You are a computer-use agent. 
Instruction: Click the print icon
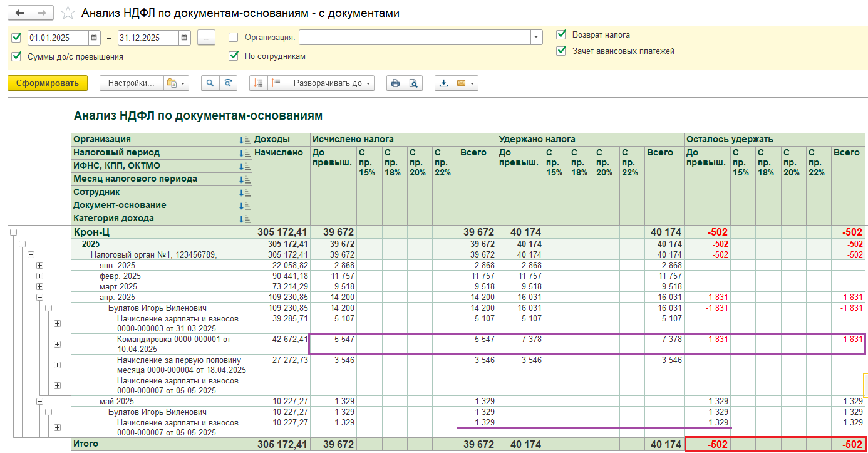[x=395, y=83]
